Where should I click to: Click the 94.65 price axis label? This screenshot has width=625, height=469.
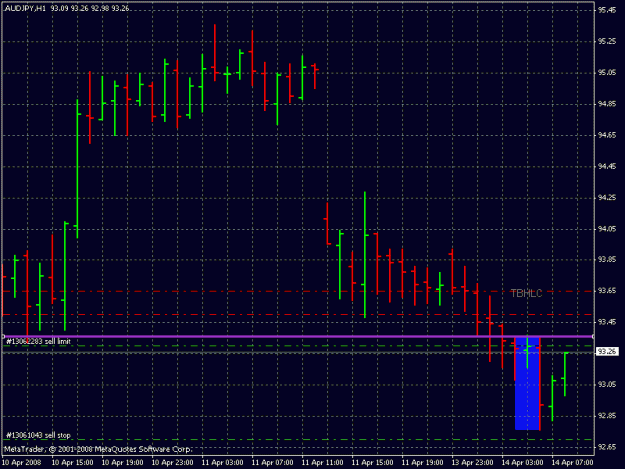click(x=607, y=135)
